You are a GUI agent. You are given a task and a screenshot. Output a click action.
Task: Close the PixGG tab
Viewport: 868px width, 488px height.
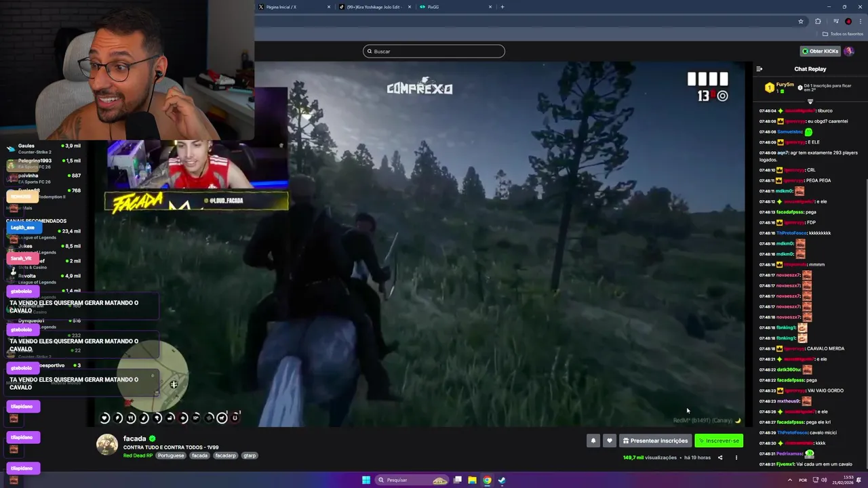[490, 7]
